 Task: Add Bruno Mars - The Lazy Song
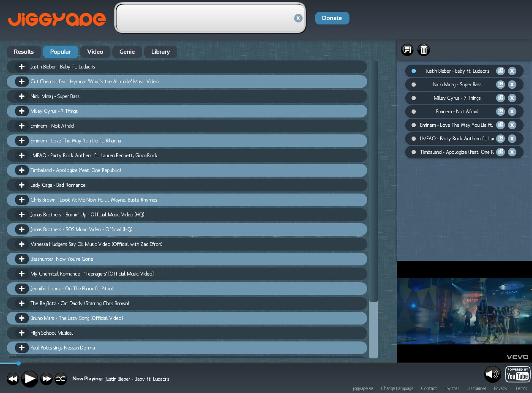tap(22, 318)
